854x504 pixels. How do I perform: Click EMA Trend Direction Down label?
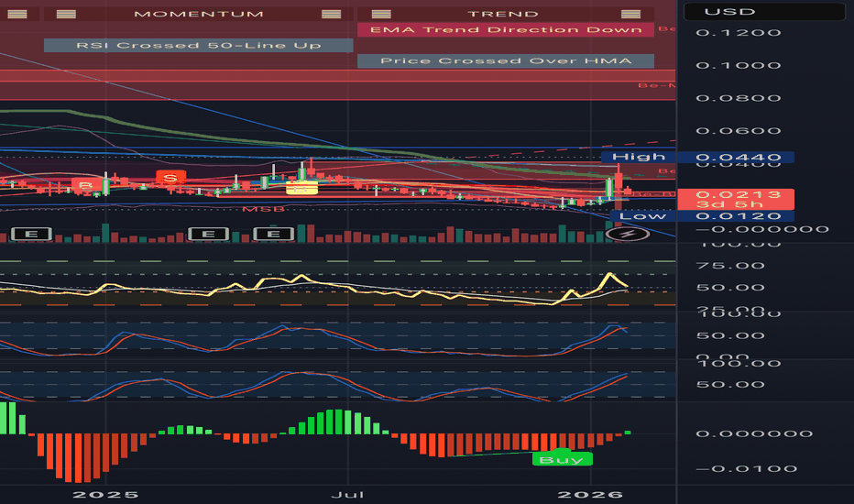tap(505, 29)
